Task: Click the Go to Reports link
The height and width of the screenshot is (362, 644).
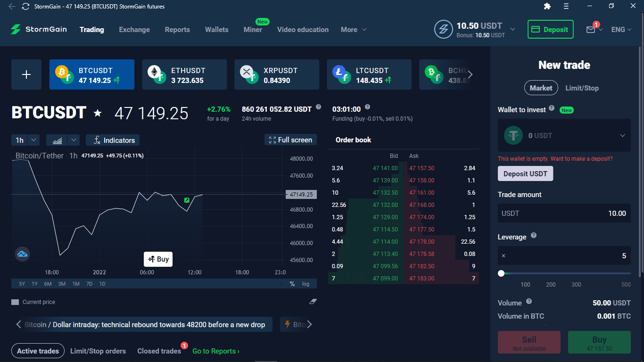Action: tap(216, 351)
